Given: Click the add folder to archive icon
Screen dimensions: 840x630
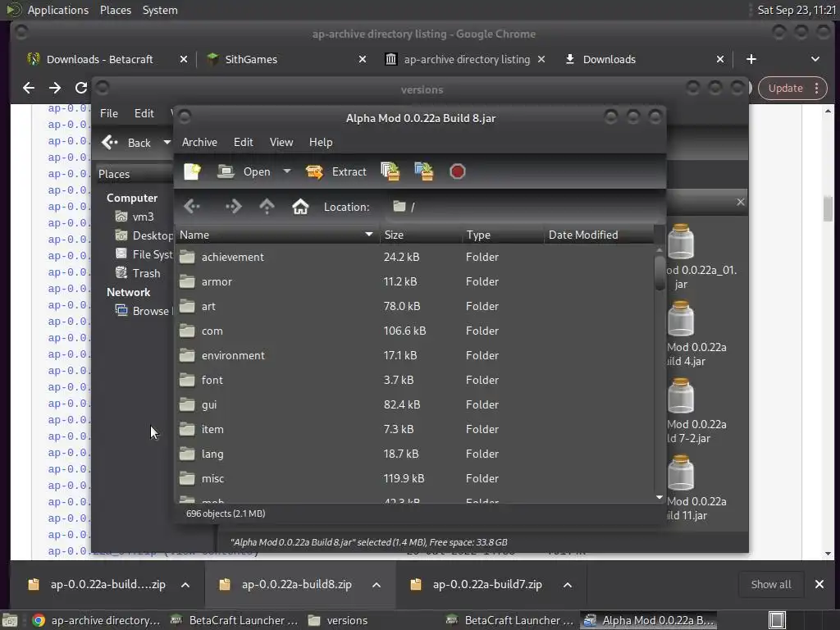Looking at the screenshot, I should pos(424,171).
